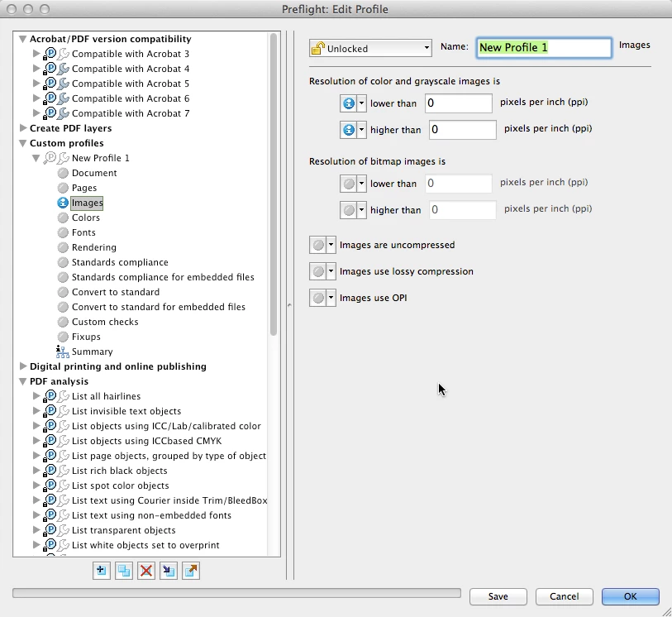Click the profile icon of Compatible with Acrobat 3
Viewport: 672px width, 617px height.
[x=50, y=54]
